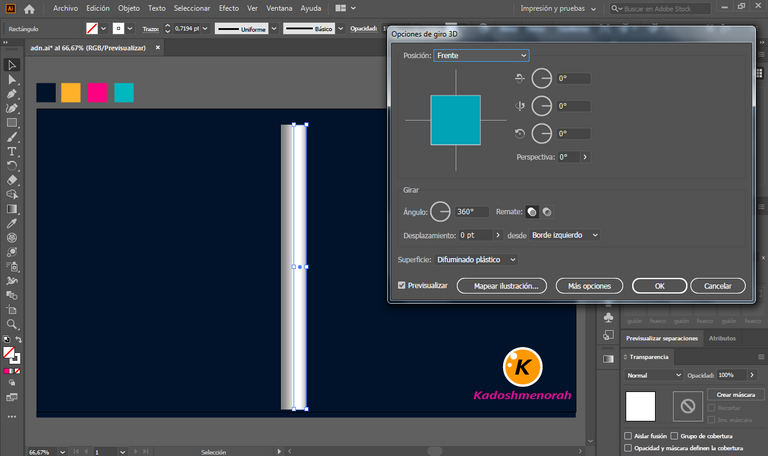Switch to the Atributos tab

[x=722, y=338]
